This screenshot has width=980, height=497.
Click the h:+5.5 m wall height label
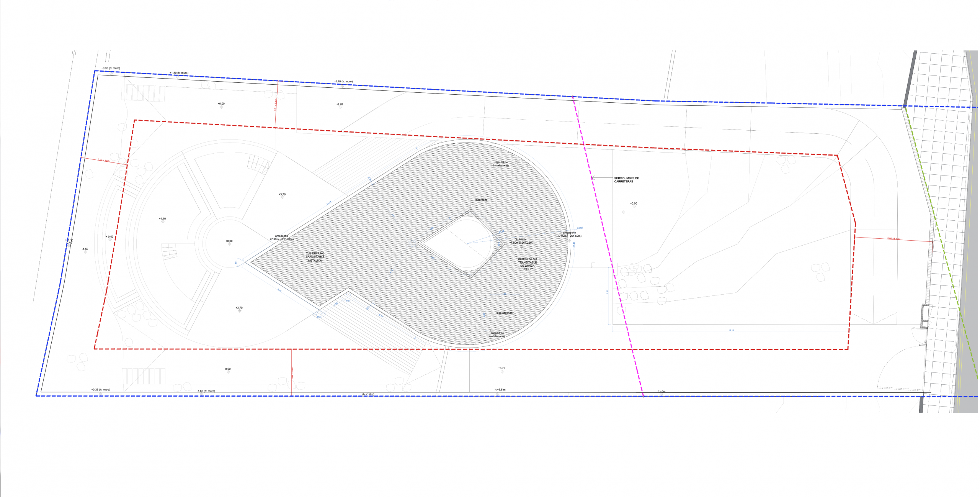[x=500, y=390]
